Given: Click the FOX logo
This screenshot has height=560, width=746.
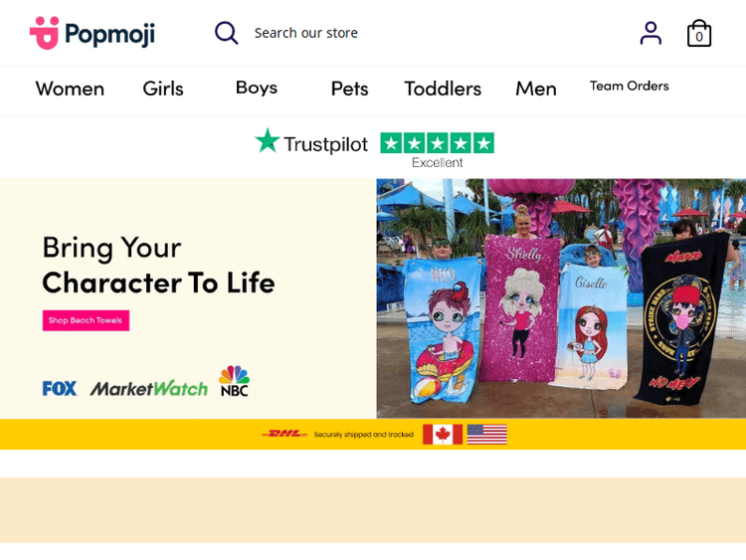Looking at the screenshot, I should [60, 388].
